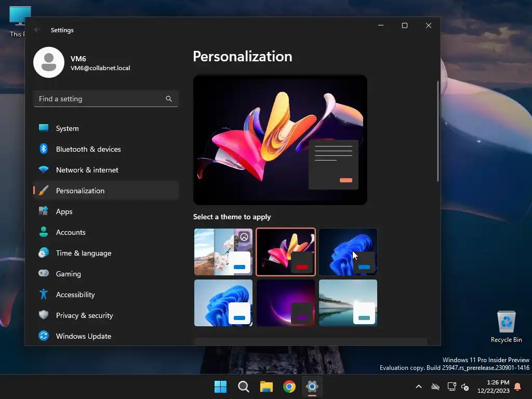532x399 pixels.
Task: Launch Google Chrome from taskbar
Action: [289, 387]
